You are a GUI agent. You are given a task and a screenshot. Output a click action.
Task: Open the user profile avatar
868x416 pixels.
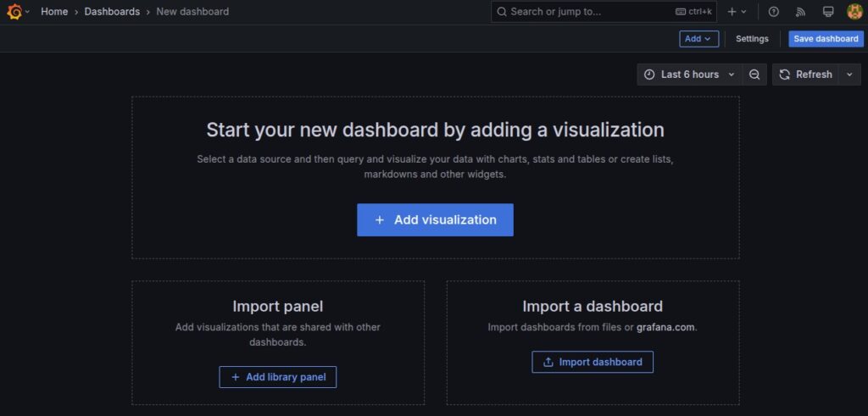854,12
